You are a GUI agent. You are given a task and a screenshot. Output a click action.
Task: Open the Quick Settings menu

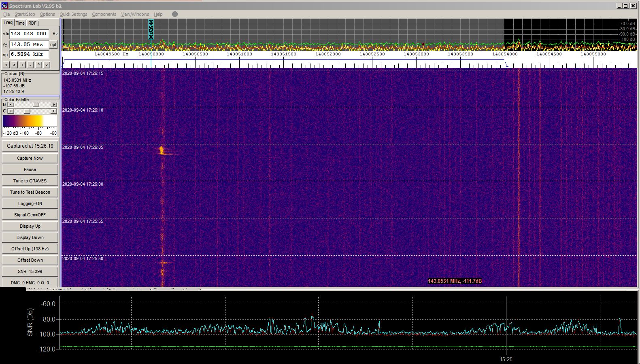[73, 14]
